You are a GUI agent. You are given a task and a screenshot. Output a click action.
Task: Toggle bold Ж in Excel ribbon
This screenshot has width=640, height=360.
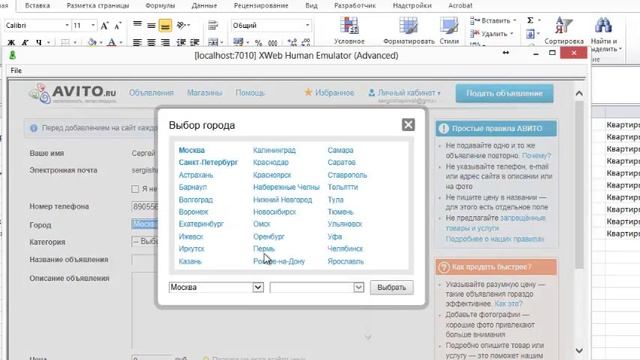pos(11,42)
